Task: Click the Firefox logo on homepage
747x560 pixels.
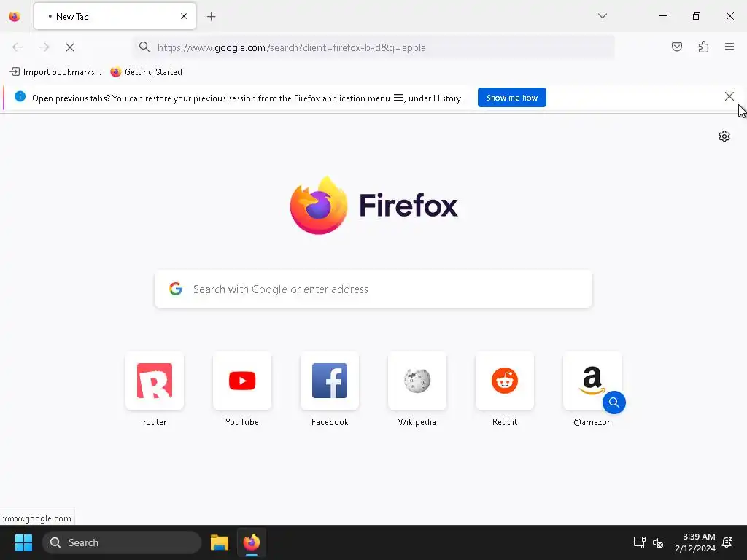Action: point(374,205)
